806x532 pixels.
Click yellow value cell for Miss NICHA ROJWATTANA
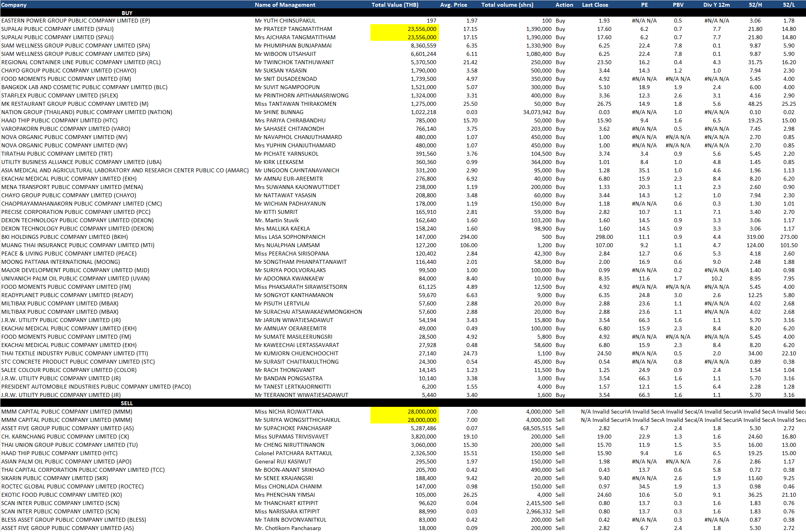pos(405,412)
